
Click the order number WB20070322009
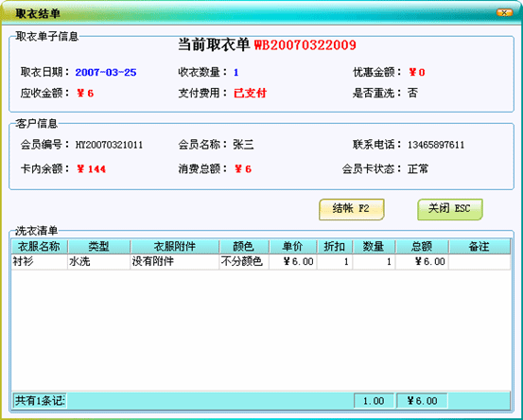click(305, 45)
